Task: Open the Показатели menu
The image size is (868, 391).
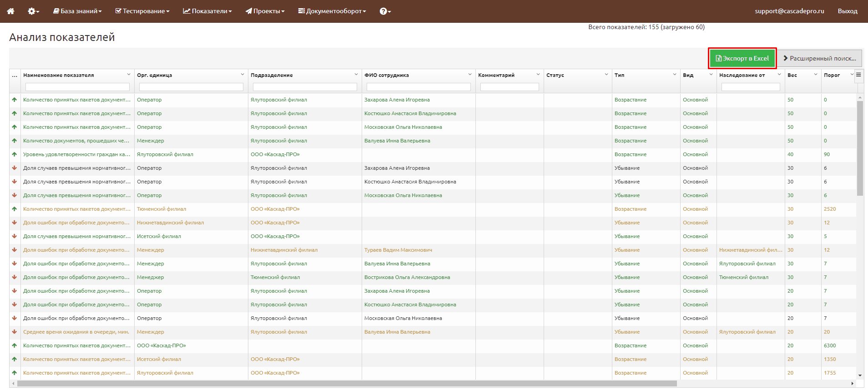Action: (207, 11)
